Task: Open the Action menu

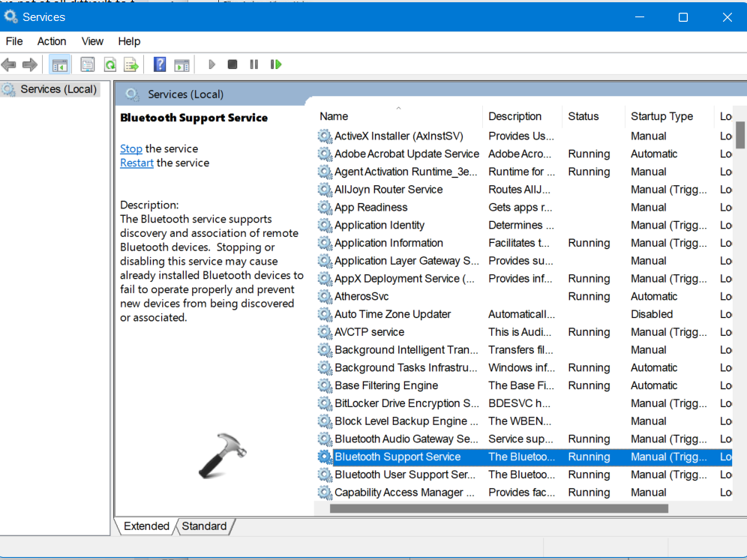Action: click(x=52, y=41)
